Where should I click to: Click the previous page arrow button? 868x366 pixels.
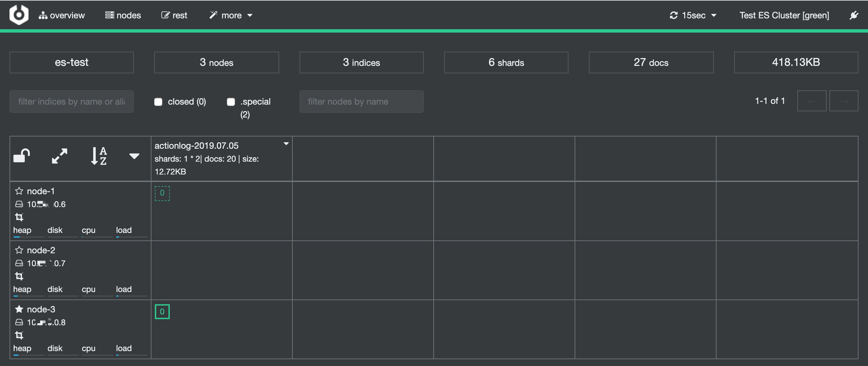point(812,101)
